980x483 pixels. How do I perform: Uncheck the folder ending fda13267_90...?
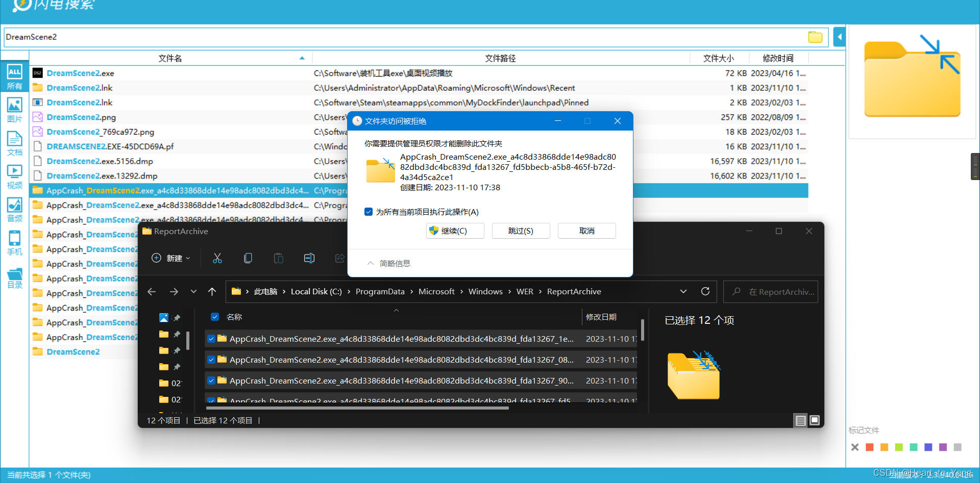(x=211, y=380)
